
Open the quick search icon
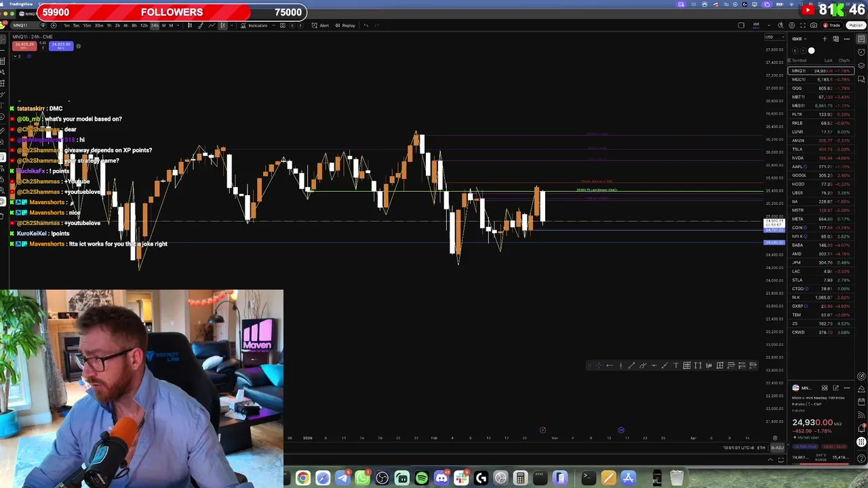click(x=781, y=25)
